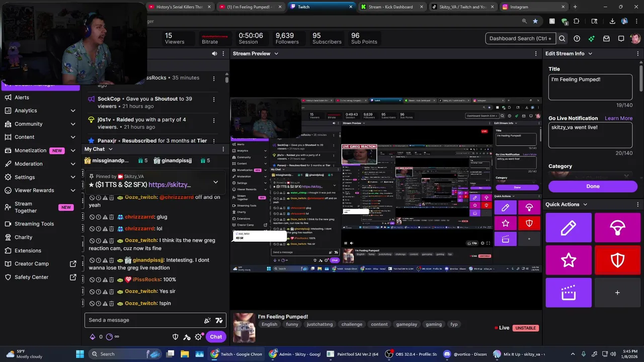This screenshot has width=644, height=362.
Task: Bookmark star icon in Chrome address bar
Action: tap(535, 21)
